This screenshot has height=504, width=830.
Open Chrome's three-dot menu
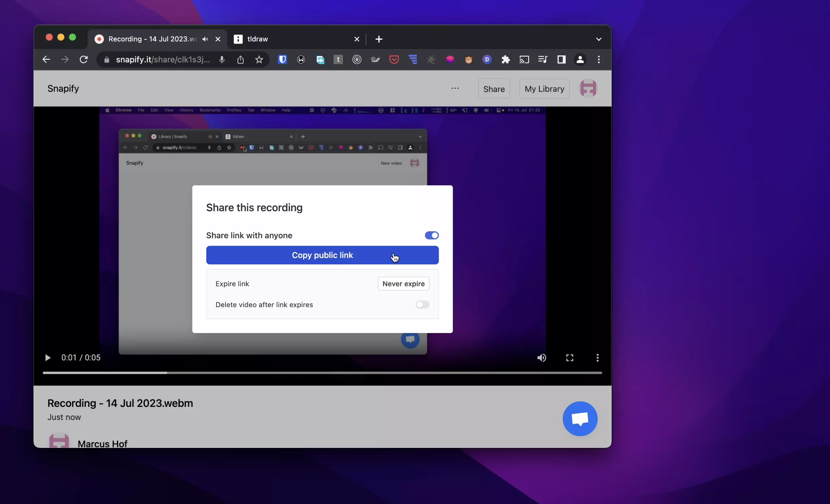599,60
